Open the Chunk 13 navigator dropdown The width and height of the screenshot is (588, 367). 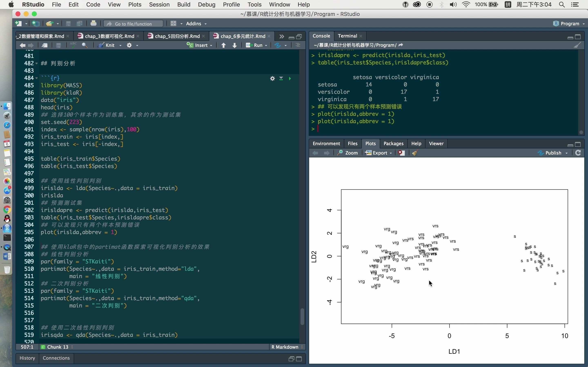pyautogui.click(x=58, y=347)
